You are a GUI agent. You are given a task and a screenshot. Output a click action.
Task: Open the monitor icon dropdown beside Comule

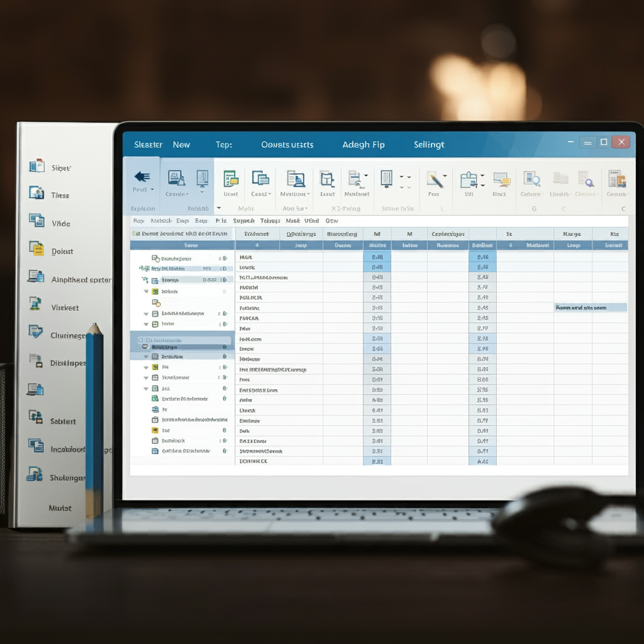click(x=202, y=192)
